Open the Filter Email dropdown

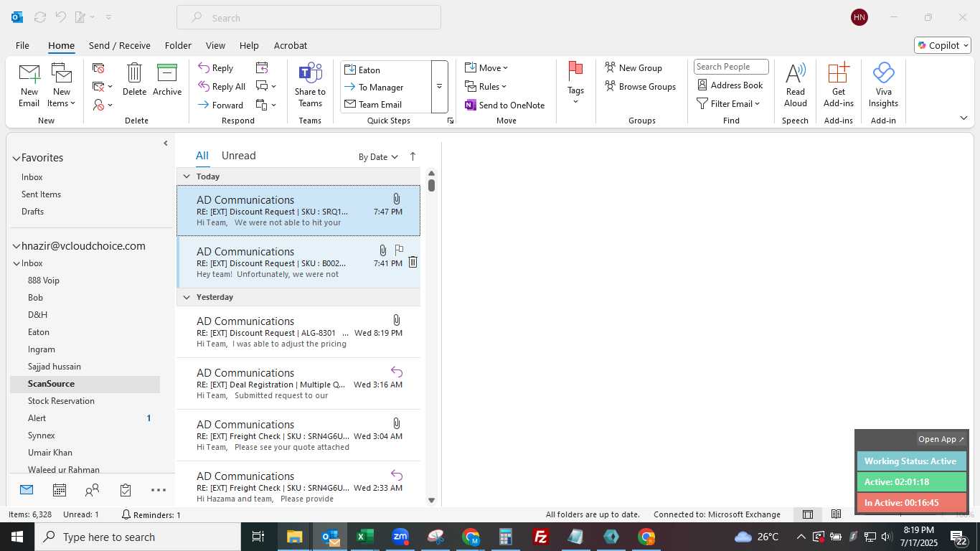click(729, 103)
